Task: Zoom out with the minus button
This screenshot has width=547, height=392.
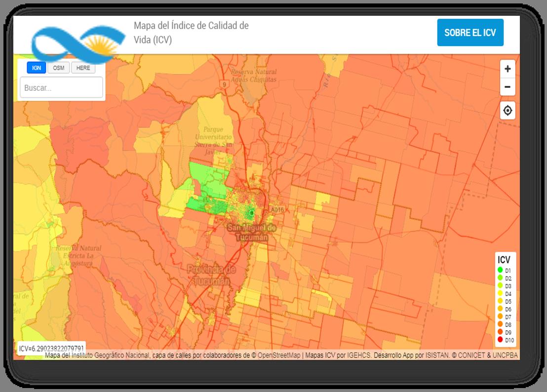Action: 508,87
